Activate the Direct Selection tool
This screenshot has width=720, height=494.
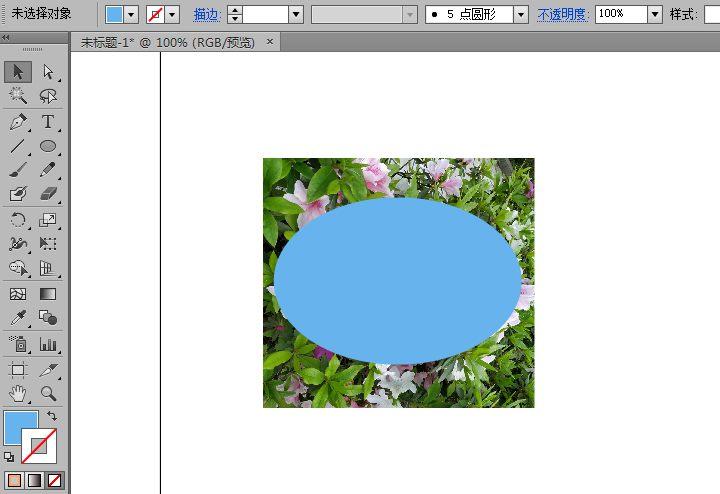[48, 72]
